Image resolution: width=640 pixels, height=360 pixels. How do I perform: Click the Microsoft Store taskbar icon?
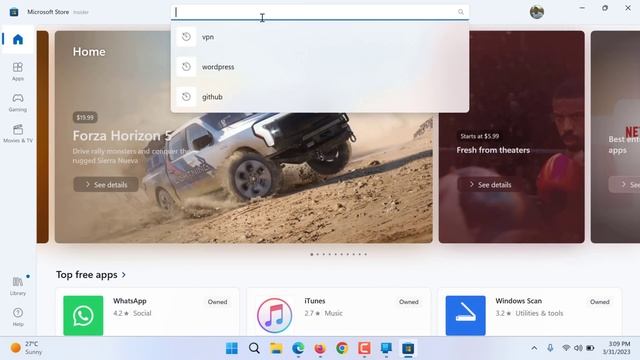click(x=408, y=348)
